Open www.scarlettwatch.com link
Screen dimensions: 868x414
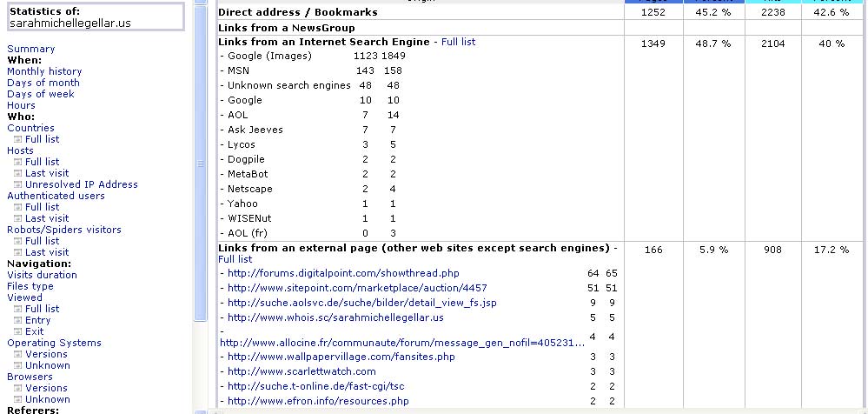pos(301,371)
